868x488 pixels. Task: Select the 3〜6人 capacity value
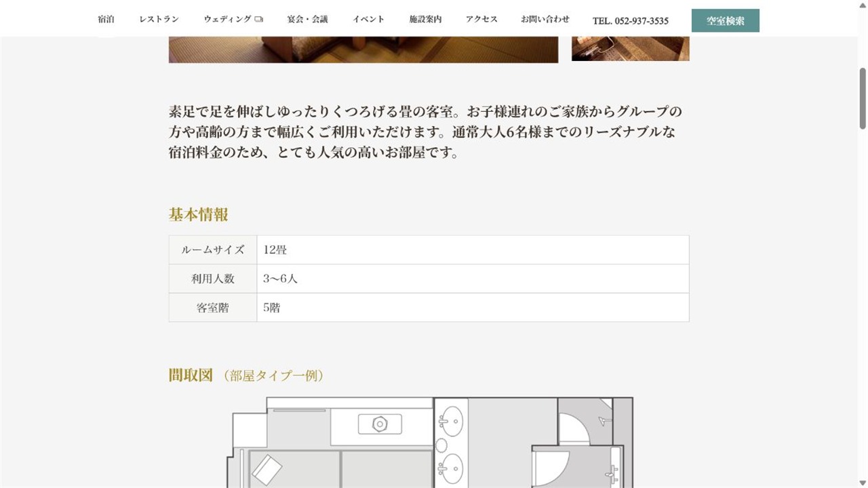[280, 279]
